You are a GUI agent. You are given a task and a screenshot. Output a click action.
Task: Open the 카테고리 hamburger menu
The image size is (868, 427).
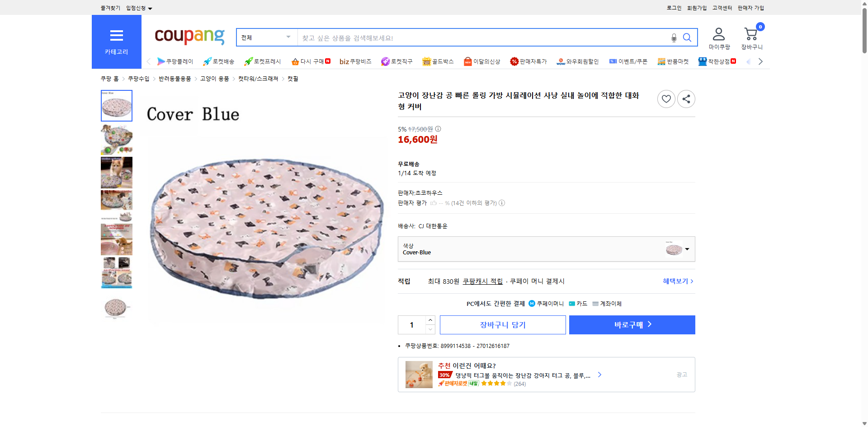[x=116, y=35]
